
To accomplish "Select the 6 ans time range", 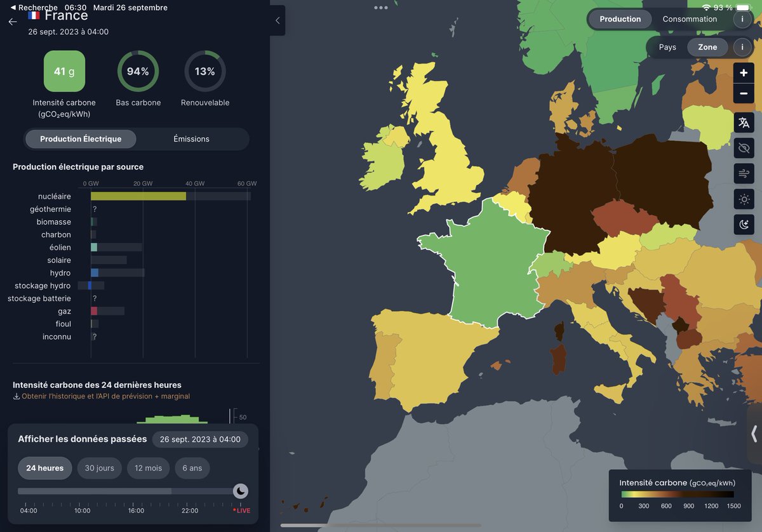I will pyautogui.click(x=192, y=469).
